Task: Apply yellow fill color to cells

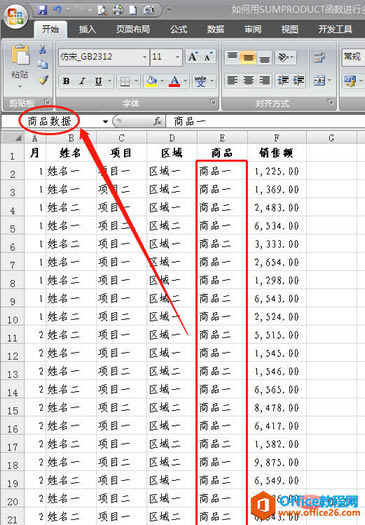Action: pos(151,81)
